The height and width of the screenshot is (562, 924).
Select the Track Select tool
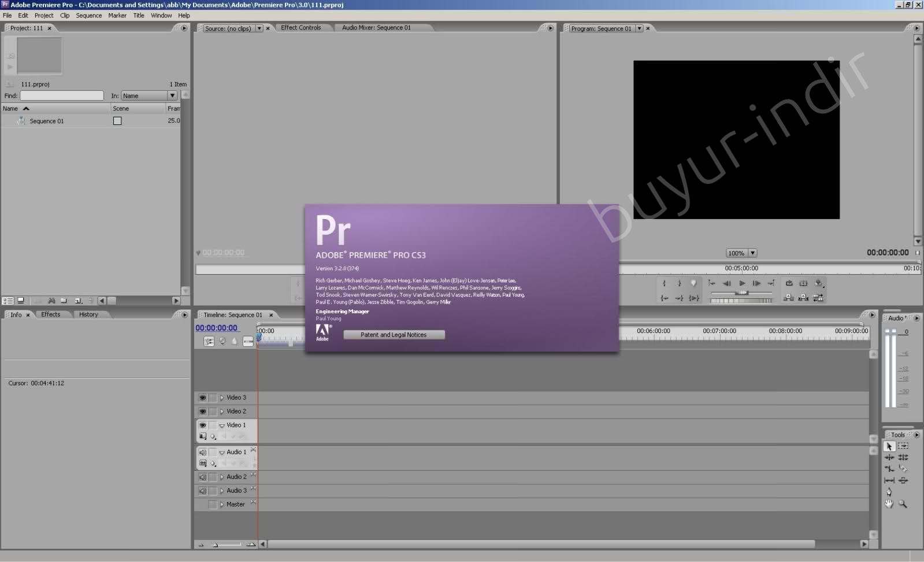tap(903, 446)
